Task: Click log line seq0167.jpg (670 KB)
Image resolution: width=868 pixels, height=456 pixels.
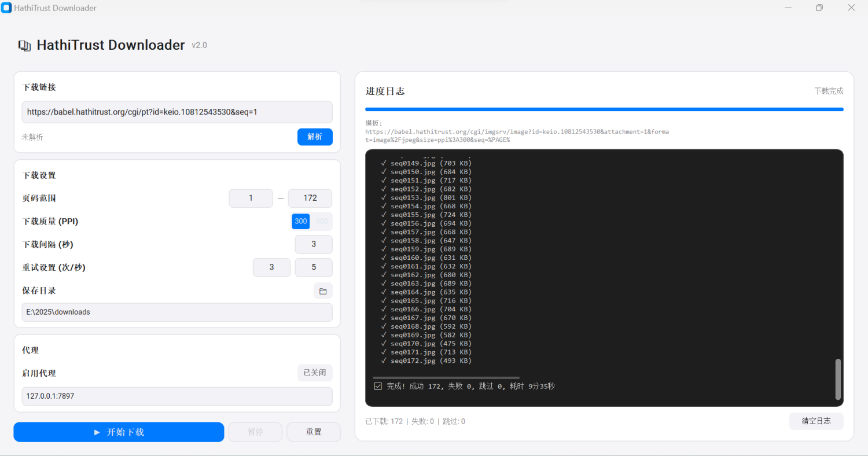Action: tap(426, 318)
